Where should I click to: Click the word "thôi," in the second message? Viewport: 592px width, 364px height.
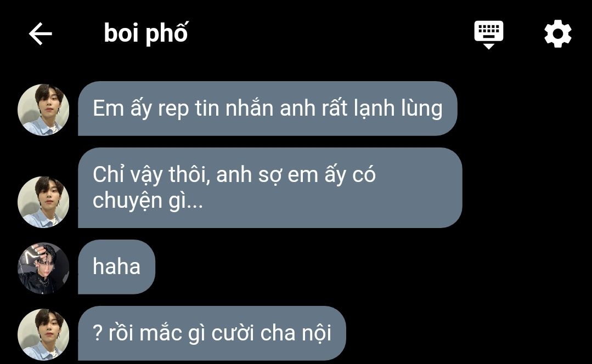[189, 175]
